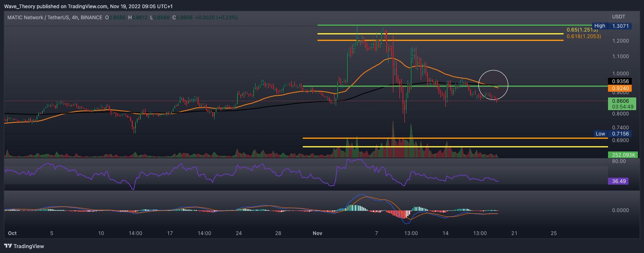The height and width of the screenshot is (253, 644).
Task: Click the Nov label on time axis
Action: (x=317, y=233)
